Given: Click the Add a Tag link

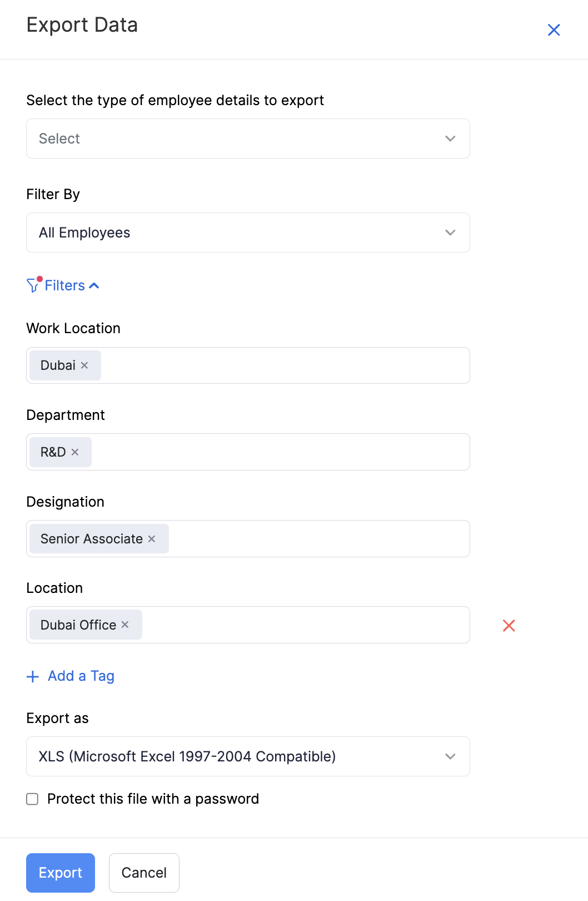Looking at the screenshot, I should pyautogui.click(x=80, y=676).
